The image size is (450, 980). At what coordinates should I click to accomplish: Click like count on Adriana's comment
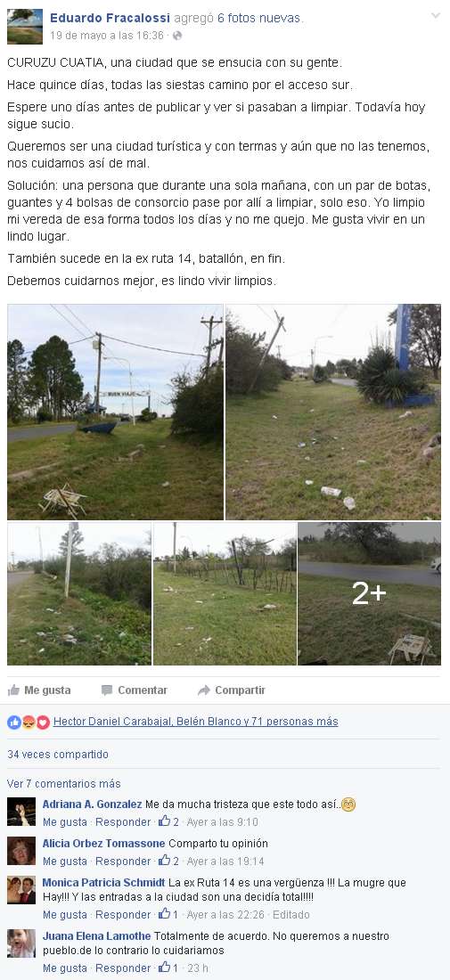168,822
